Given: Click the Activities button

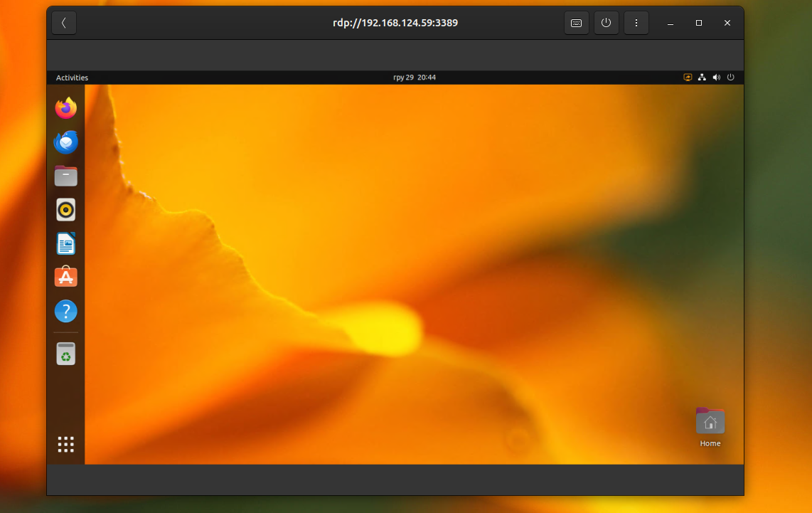Looking at the screenshot, I should tap(72, 78).
